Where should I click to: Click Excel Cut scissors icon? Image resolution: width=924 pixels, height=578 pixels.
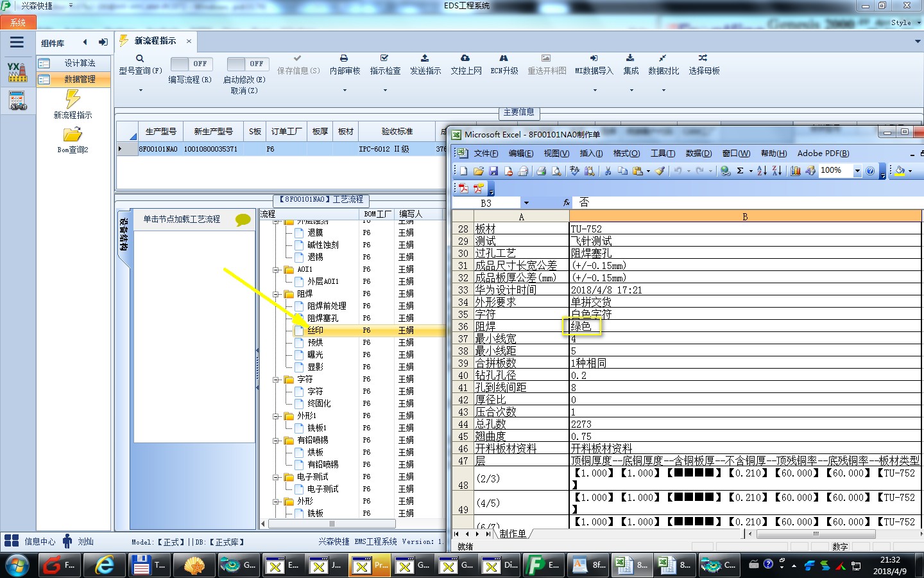coord(608,171)
